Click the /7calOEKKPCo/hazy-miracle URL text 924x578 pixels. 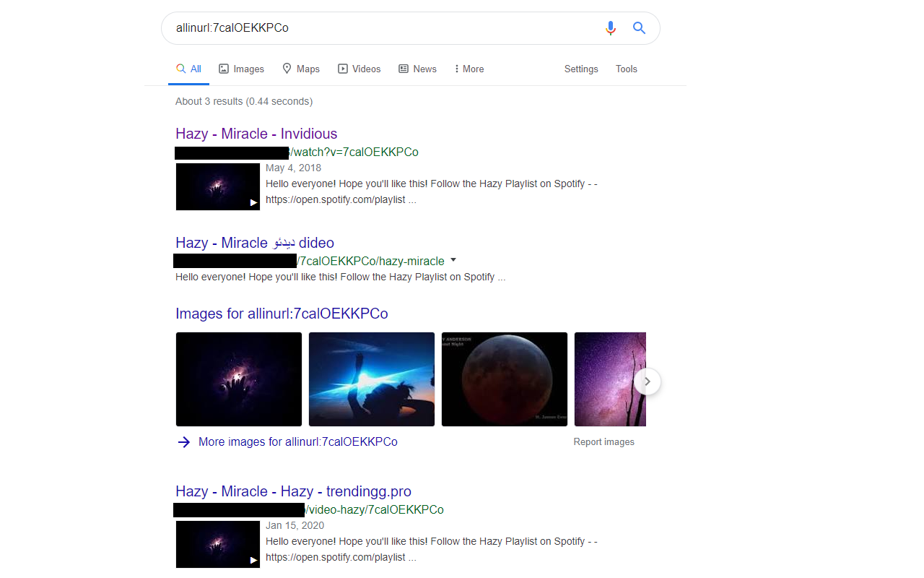371,261
